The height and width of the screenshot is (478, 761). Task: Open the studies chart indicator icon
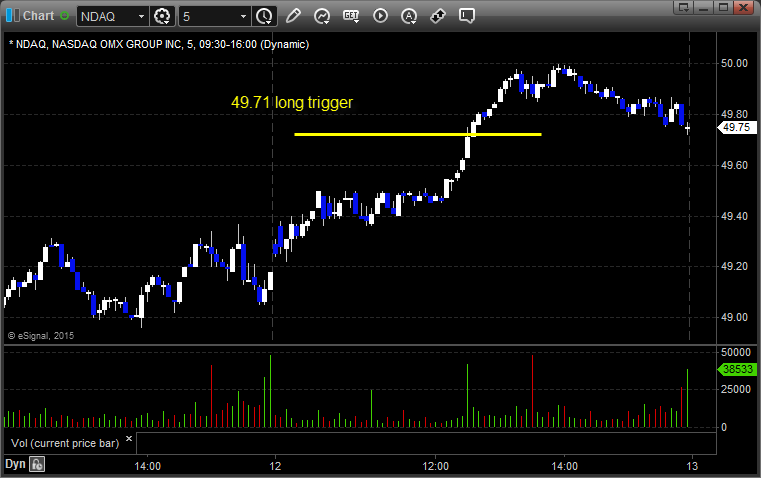(x=322, y=16)
